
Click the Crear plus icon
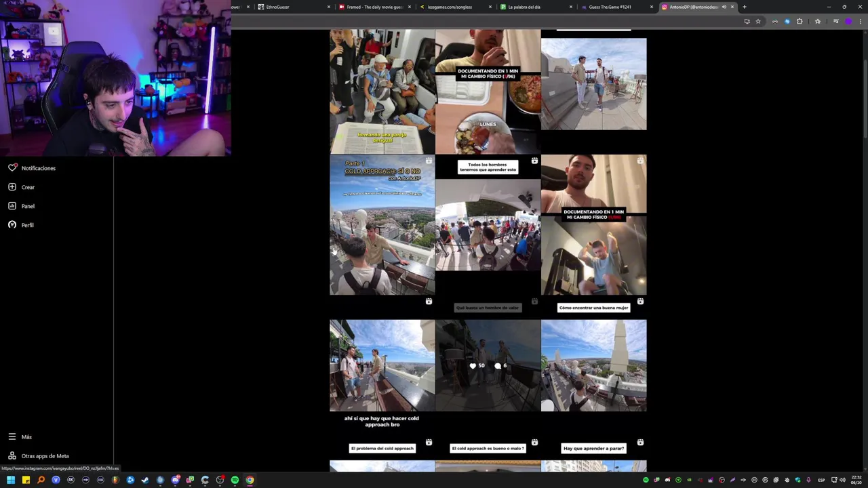[x=12, y=186]
